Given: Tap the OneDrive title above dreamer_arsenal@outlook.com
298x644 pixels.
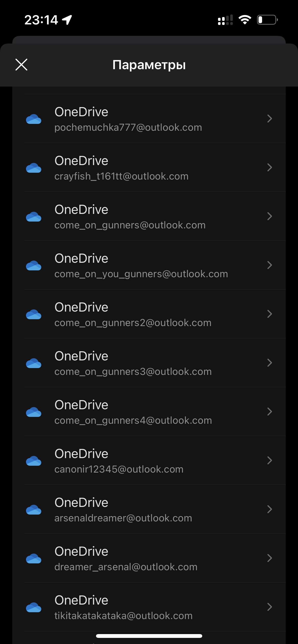Looking at the screenshot, I should (x=82, y=551).
